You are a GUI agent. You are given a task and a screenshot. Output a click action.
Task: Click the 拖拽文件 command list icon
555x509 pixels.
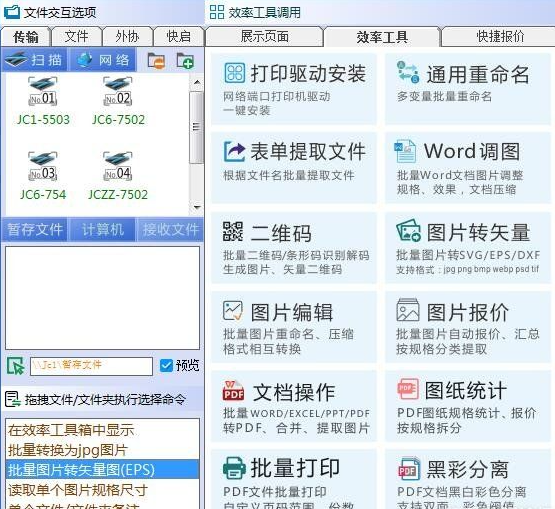point(13,399)
